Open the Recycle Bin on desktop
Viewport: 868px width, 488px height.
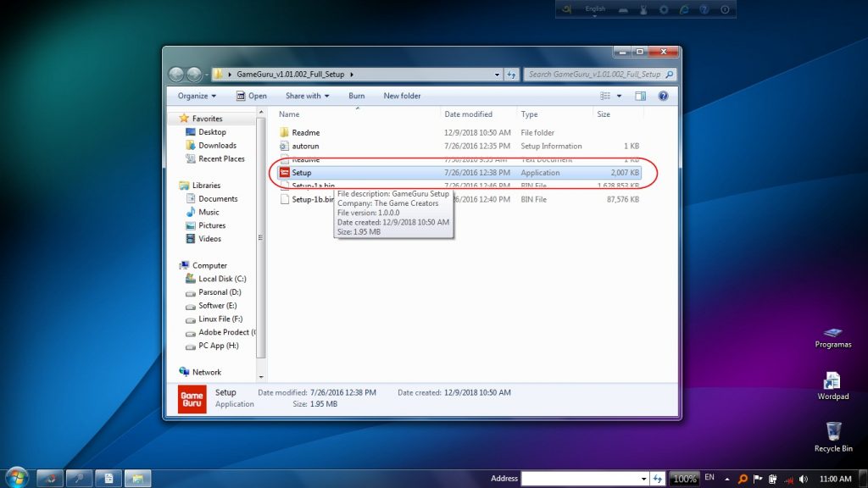tap(832, 437)
